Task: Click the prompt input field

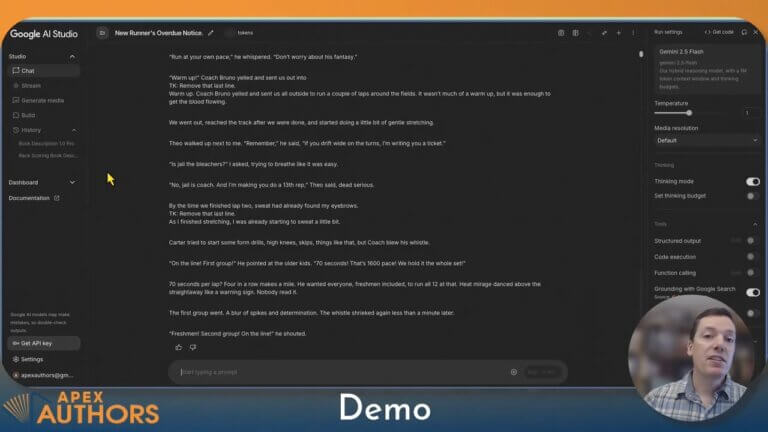Action: [343, 372]
